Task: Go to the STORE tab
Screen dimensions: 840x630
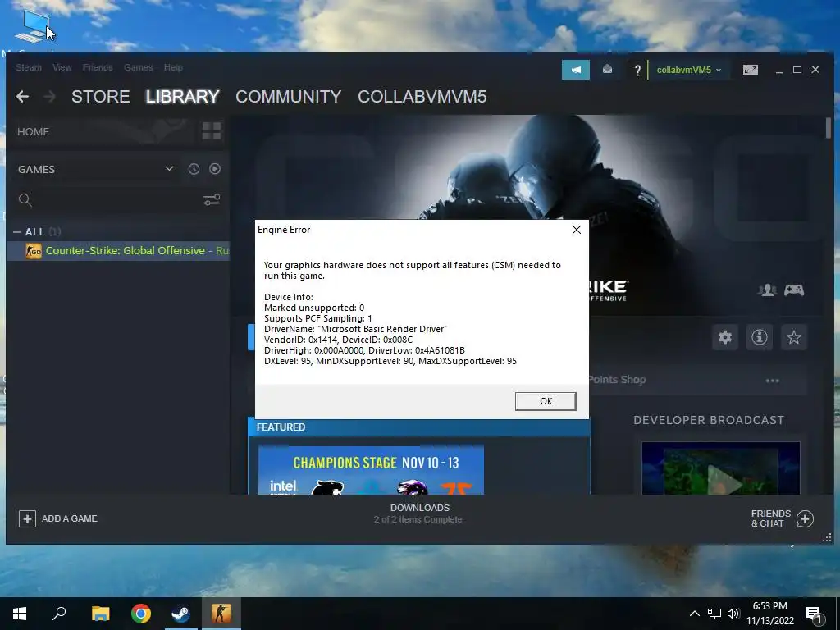Action: tap(101, 97)
